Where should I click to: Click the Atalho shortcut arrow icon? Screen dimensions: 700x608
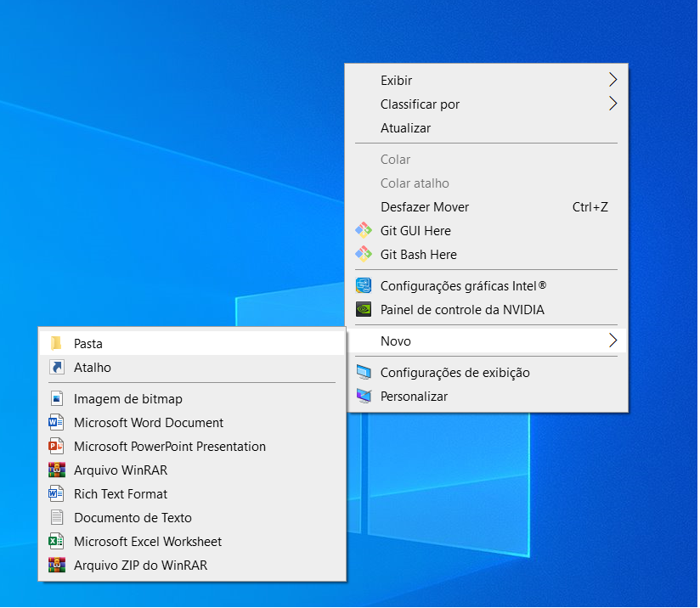coord(57,368)
